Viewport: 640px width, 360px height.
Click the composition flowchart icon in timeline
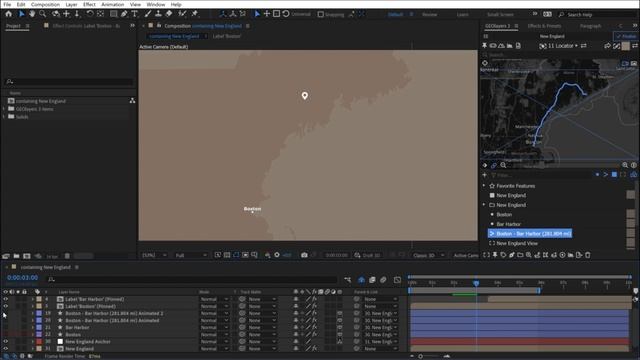347,280
